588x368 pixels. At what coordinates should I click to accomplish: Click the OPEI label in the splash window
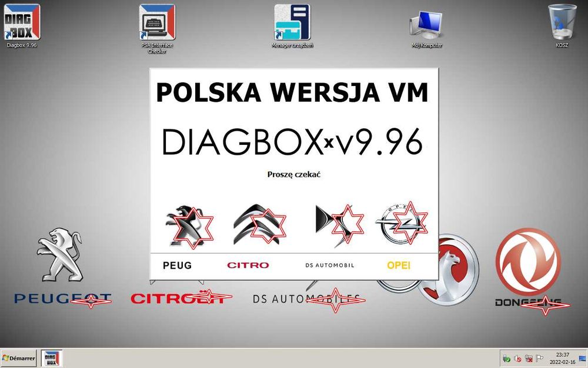click(x=399, y=266)
